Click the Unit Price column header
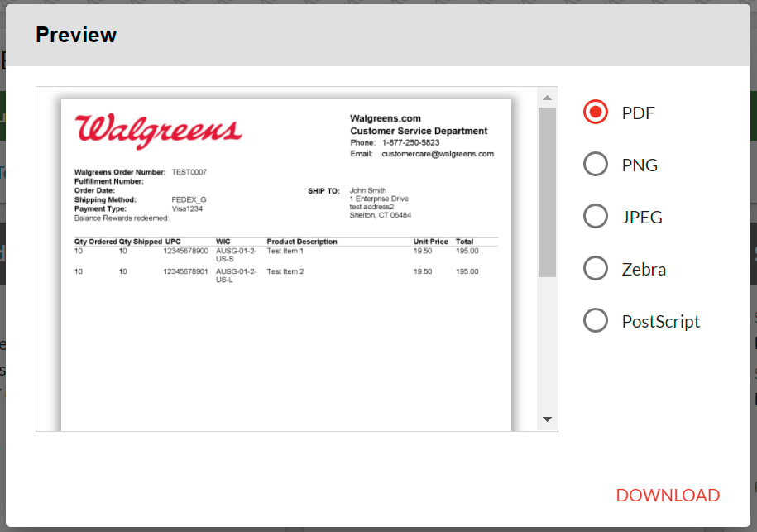Screen dimensions: 757x532 430,242
